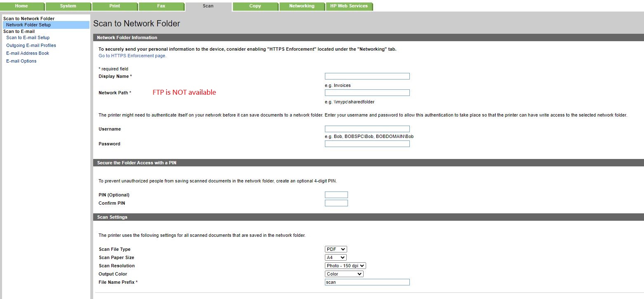Viewport: 644px width, 299px height.
Task: Click the Confirm PIN field
Action: point(336,203)
